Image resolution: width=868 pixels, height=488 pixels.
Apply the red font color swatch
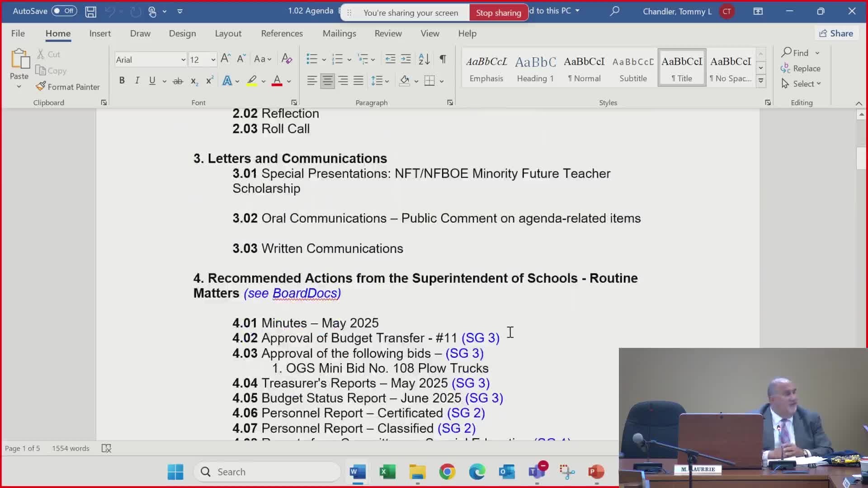point(277,81)
